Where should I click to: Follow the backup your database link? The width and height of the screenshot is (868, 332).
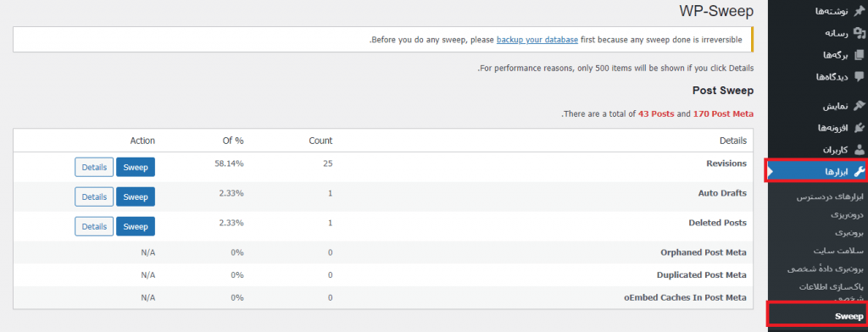(x=537, y=40)
